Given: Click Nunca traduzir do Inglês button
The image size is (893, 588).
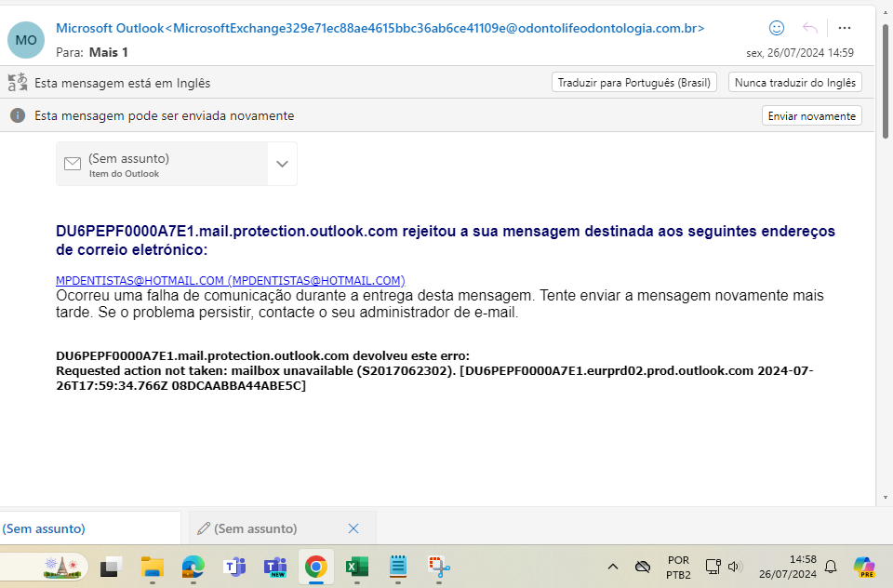Looking at the screenshot, I should tap(794, 83).
